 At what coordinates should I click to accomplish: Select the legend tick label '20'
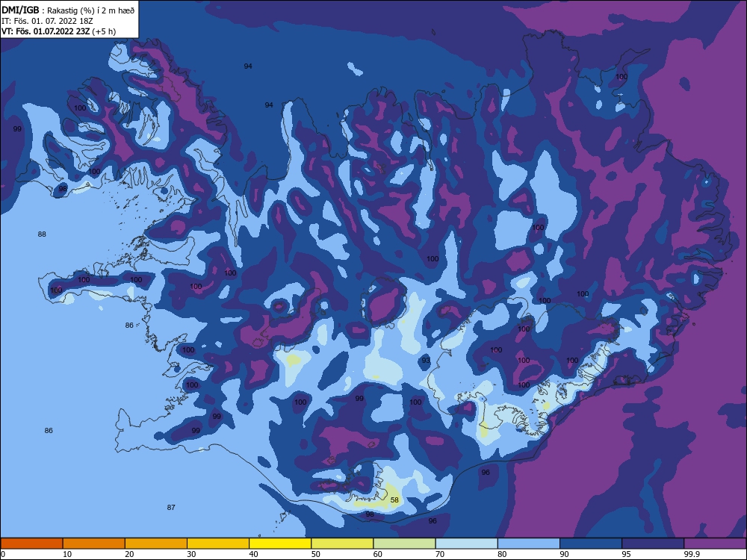(x=129, y=554)
